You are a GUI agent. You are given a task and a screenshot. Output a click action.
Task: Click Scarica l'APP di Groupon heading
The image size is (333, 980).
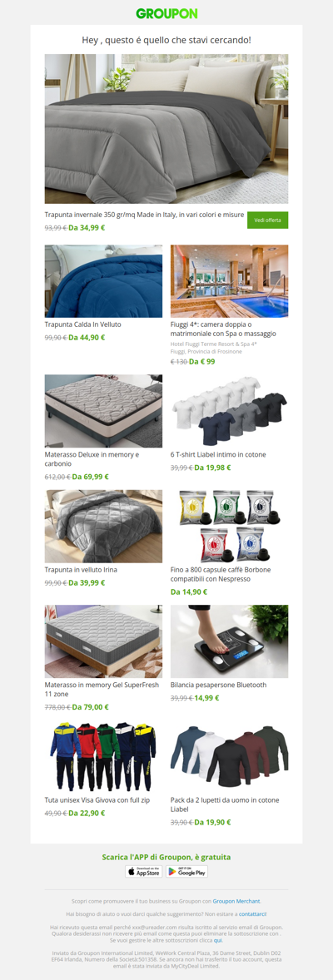click(x=166, y=857)
